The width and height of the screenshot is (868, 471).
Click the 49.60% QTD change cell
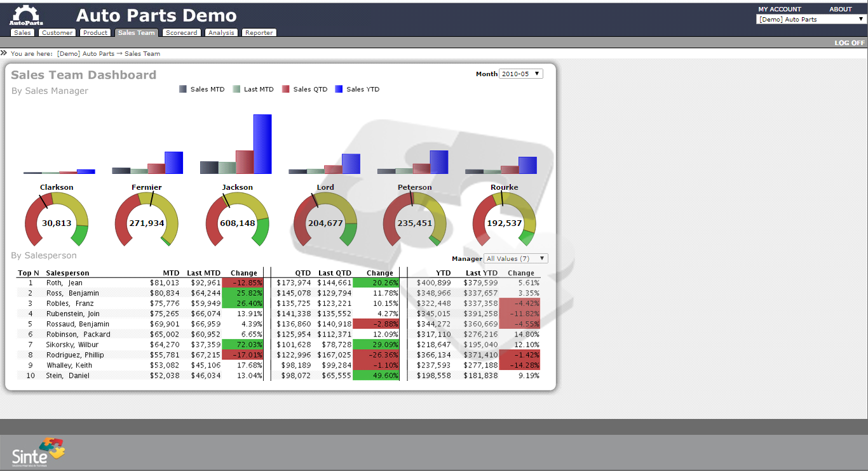(x=376, y=376)
